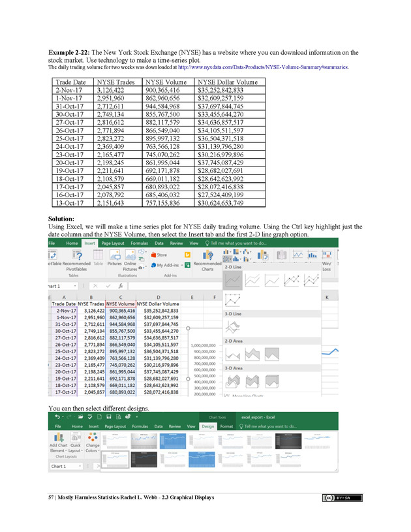Open the Name Box dropdown beside the fx bar
The width and height of the screenshot is (411, 532).
pos(75,286)
